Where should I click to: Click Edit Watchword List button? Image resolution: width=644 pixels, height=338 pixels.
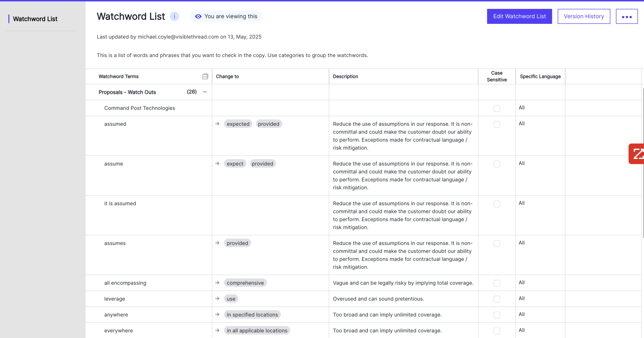click(x=519, y=16)
